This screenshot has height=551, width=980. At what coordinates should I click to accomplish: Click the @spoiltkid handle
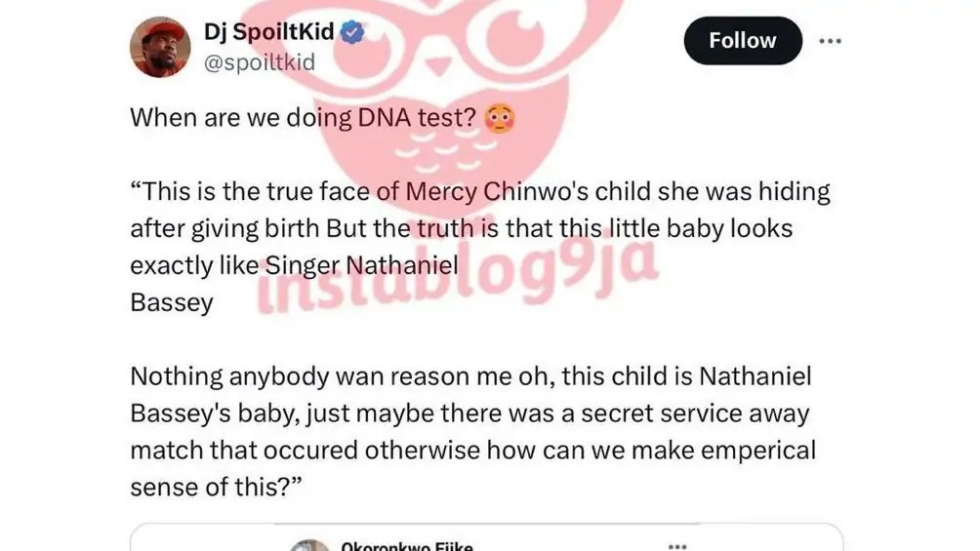click(x=259, y=61)
